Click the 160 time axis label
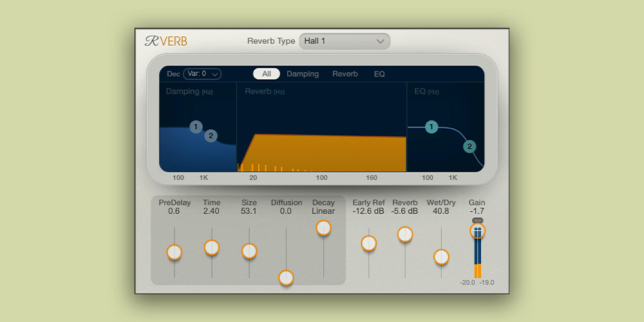The height and width of the screenshot is (322, 644). pos(372,178)
